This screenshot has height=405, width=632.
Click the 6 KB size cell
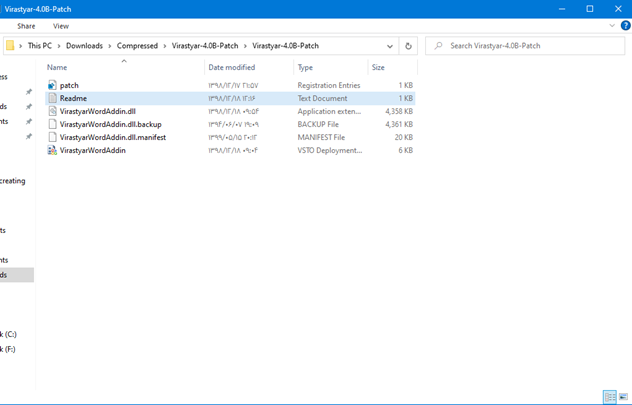(x=405, y=150)
